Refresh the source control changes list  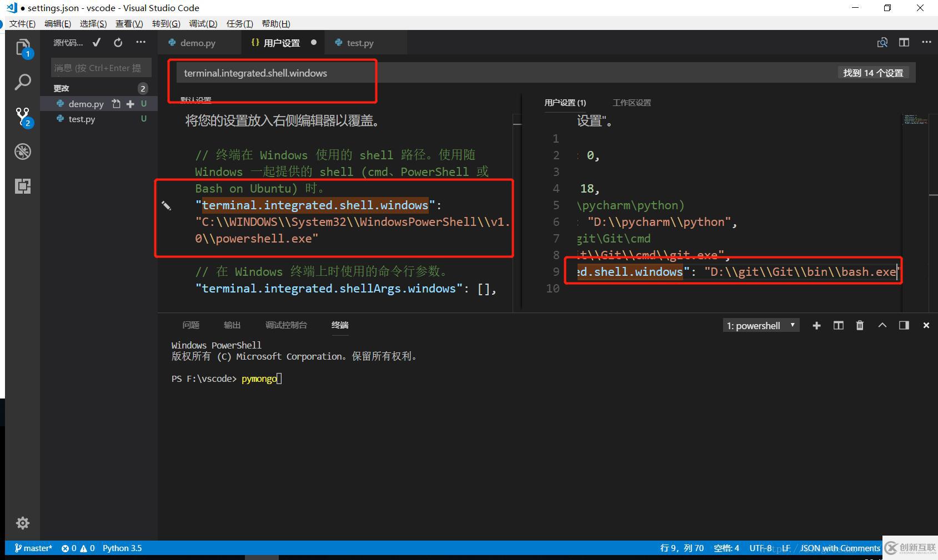[x=118, y=42]
